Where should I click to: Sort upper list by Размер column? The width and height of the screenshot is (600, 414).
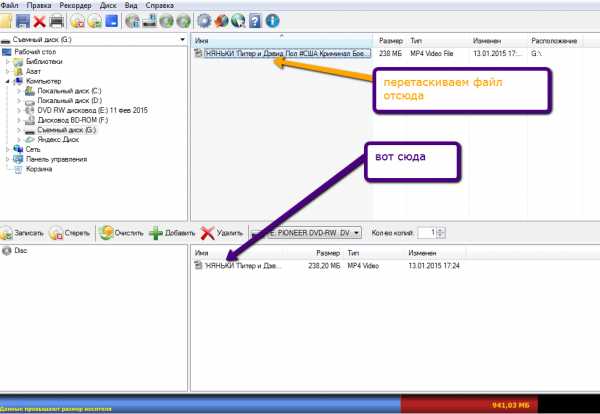390,41
